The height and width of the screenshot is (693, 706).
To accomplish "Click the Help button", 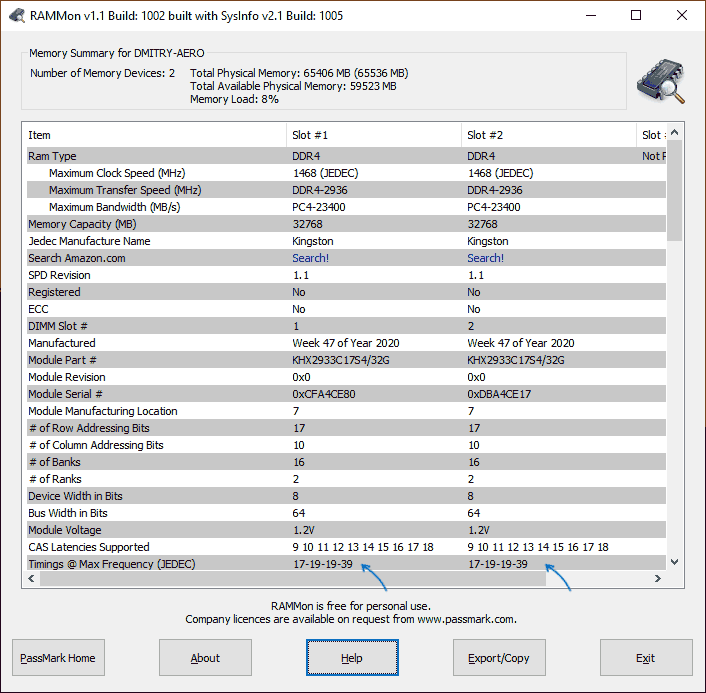I will (352, 657).
